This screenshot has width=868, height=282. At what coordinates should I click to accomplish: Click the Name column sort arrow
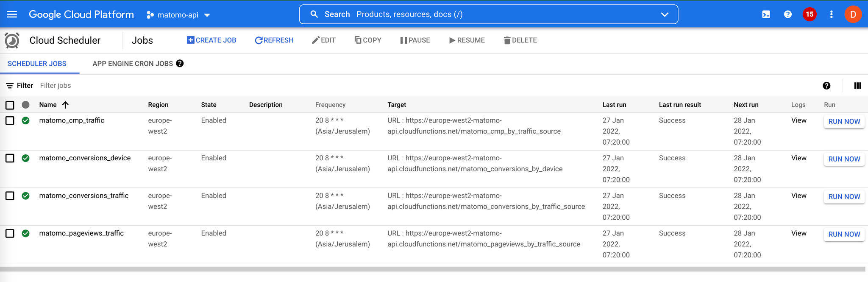65,105
